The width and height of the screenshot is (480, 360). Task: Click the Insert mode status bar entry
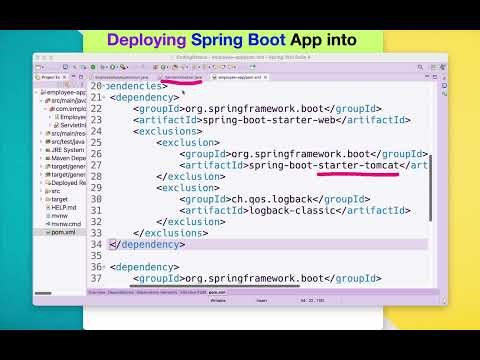click(x=262, y=300)
